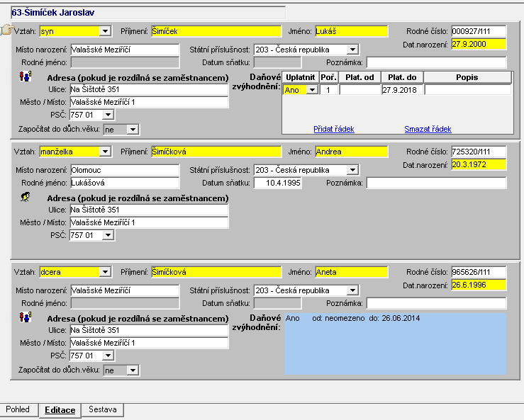This screenshot has height=420, width=524.
Task: Click the Poř. cell with value 1
Action: (328, 90)
